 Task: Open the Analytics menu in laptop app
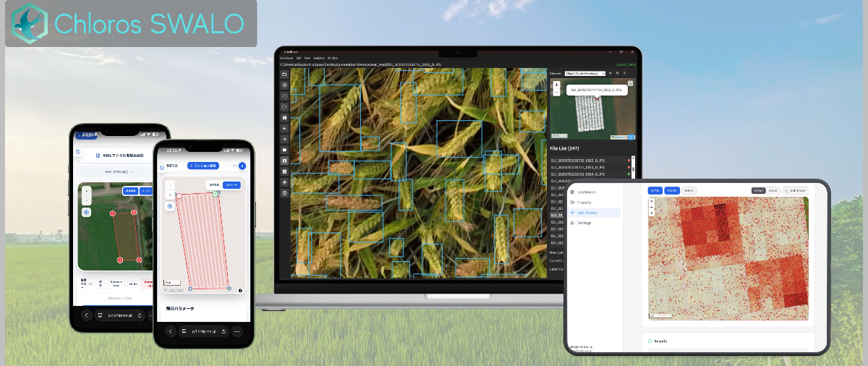pyautogui.click(x=319, y=58)
